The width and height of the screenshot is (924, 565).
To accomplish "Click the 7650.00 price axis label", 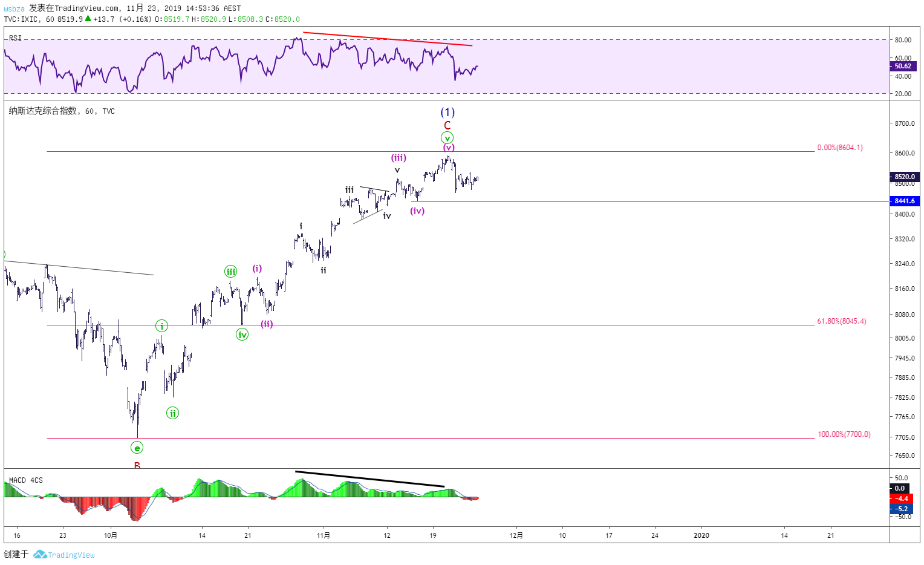I will pos(905,456).
